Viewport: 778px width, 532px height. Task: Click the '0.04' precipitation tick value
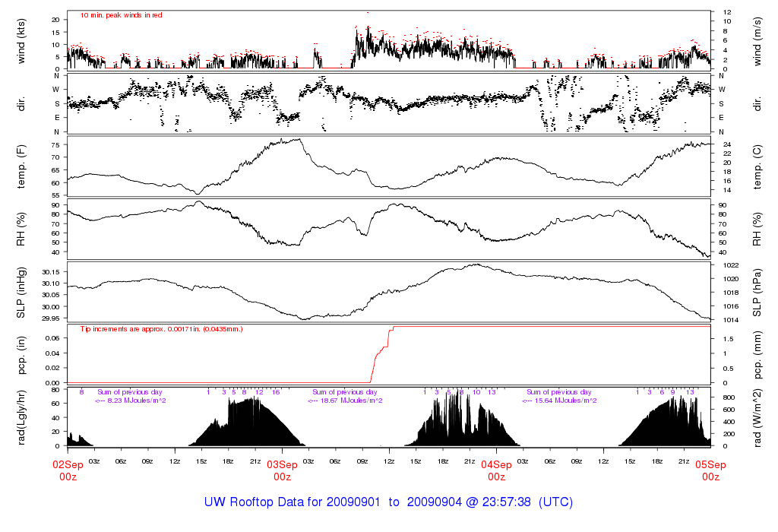pos(52,353)
